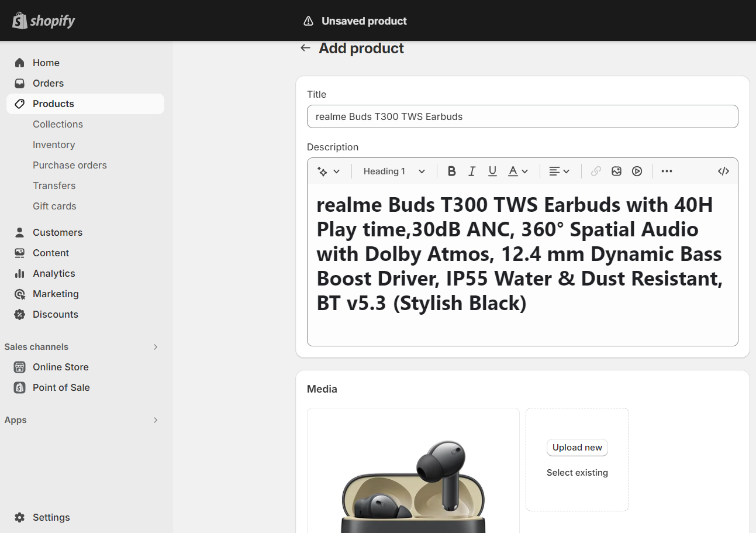Viewport: 756px width, 533px height.
Task: Click the Orders inbox icon
Action: (x=20, y=83)
